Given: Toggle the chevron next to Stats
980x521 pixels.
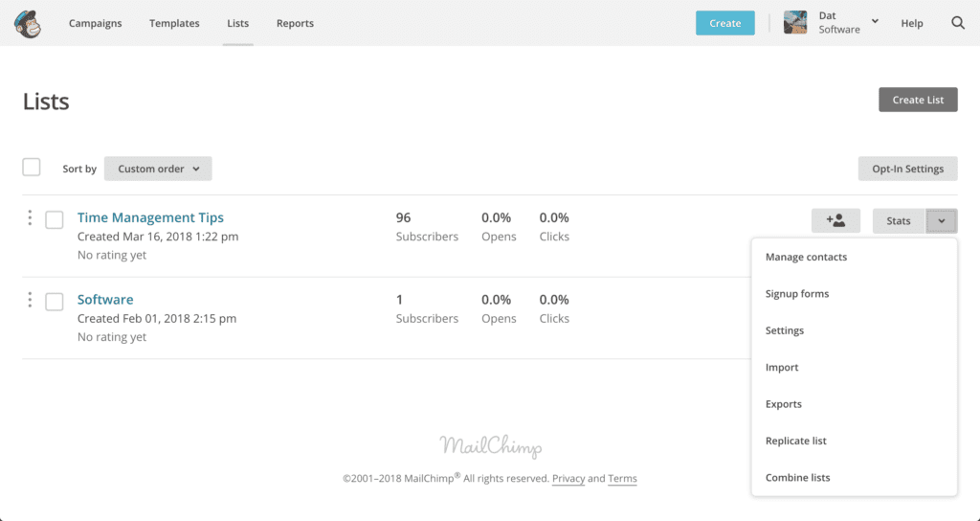Looking at the screenshot, I should pos(942,221).
